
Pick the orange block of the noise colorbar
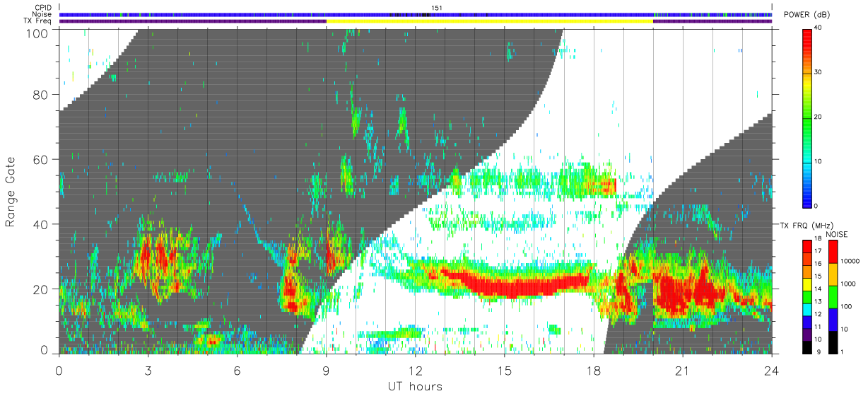tap(833, 274)
